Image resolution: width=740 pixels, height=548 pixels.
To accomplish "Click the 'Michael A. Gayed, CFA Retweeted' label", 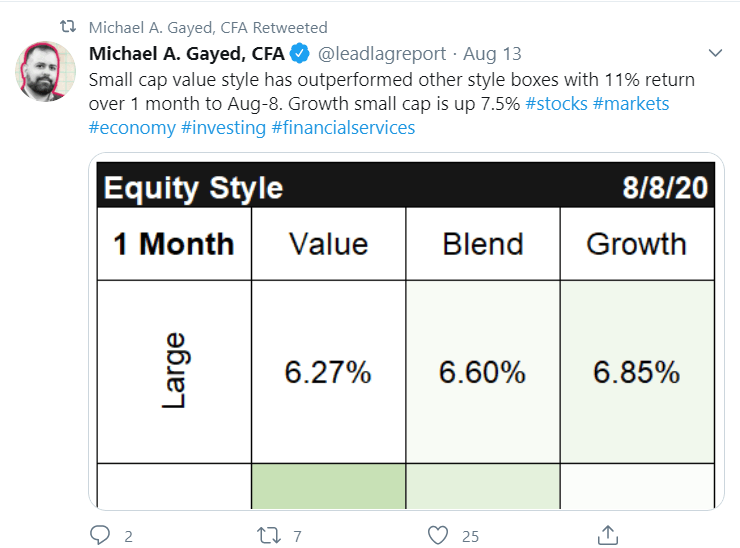I will click(208, 28).
